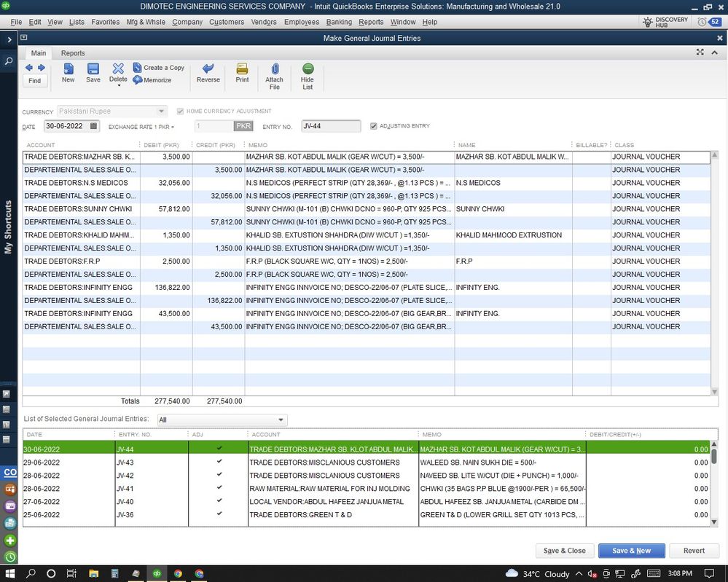Click the Delete entry icon
The image size is (728, 582).
[118, 68]
